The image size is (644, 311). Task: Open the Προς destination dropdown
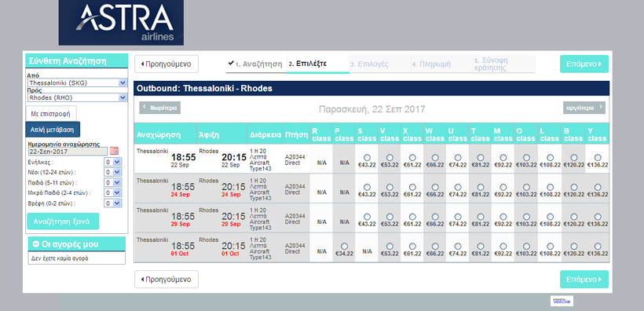(x=77, y=98)
